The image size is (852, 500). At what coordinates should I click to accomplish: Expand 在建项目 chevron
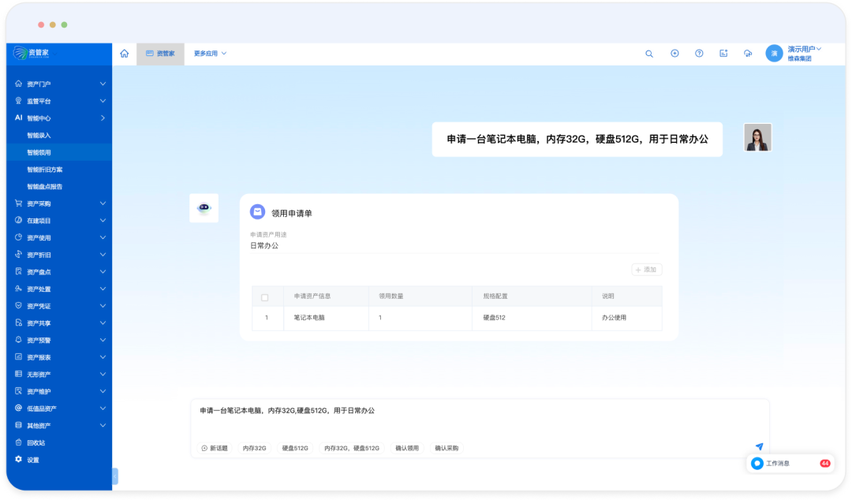(103, 220)
